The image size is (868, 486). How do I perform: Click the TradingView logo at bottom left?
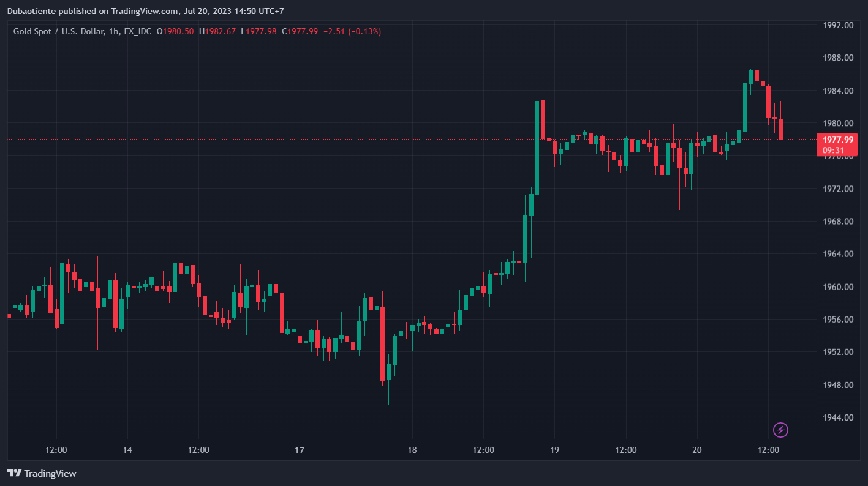(x=42, y=473)
